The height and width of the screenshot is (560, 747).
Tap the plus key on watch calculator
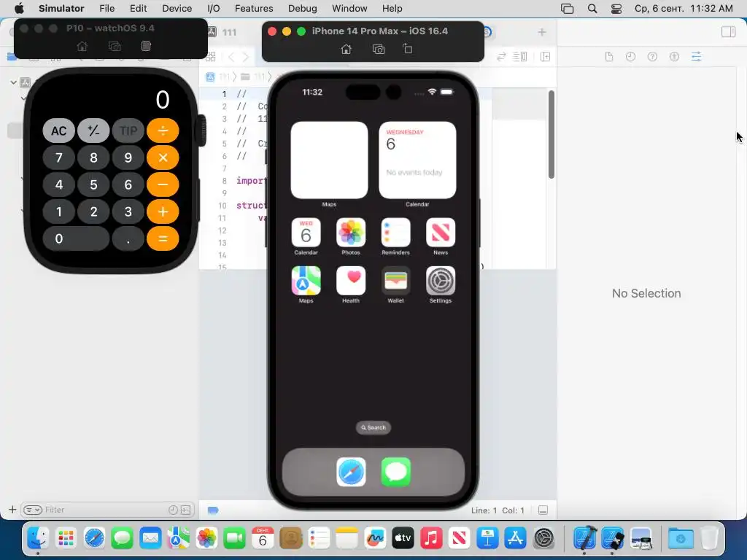163,211
